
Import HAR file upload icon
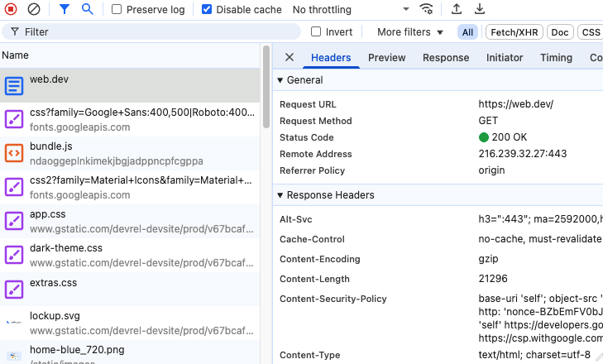point(457,10)
